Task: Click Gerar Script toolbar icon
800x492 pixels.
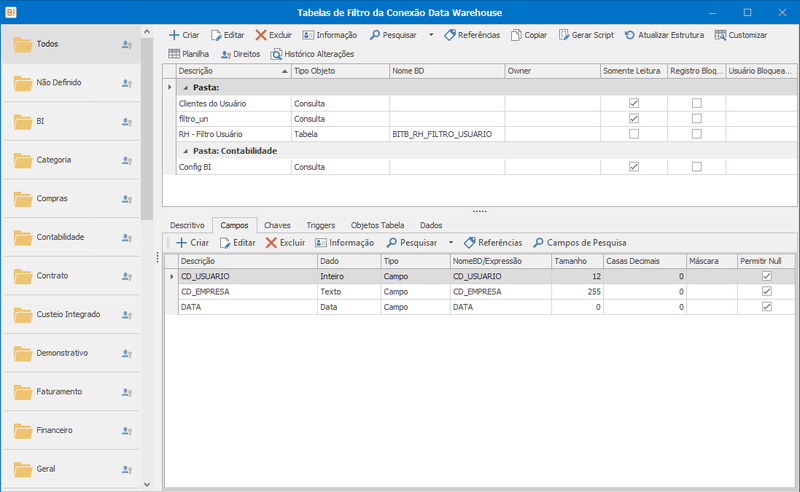Action: [x=563, y=35]
